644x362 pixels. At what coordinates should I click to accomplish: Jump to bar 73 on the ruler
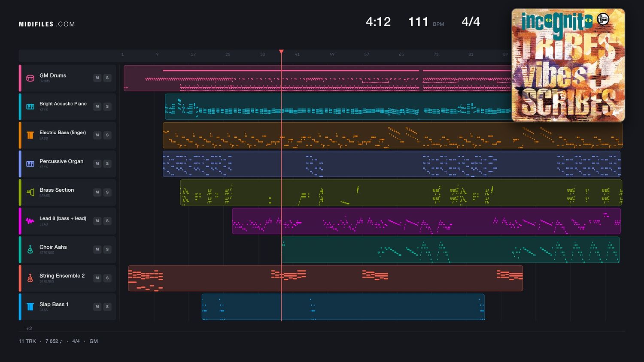tap(436, 54)
